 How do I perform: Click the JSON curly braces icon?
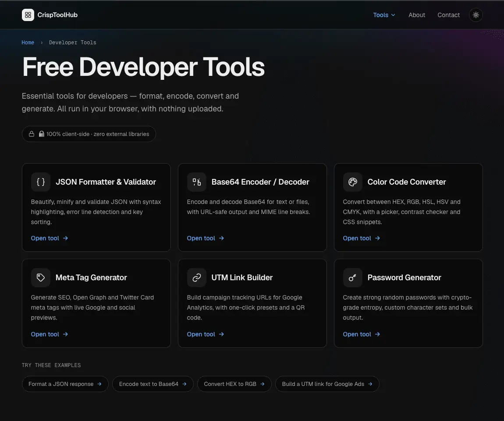coord(41,182)
